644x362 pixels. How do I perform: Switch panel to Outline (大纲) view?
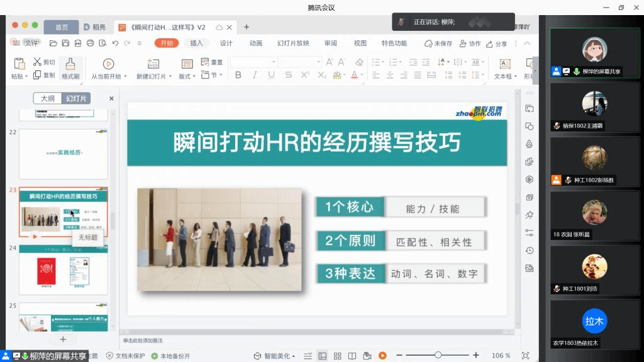click(x=48, y=99)
